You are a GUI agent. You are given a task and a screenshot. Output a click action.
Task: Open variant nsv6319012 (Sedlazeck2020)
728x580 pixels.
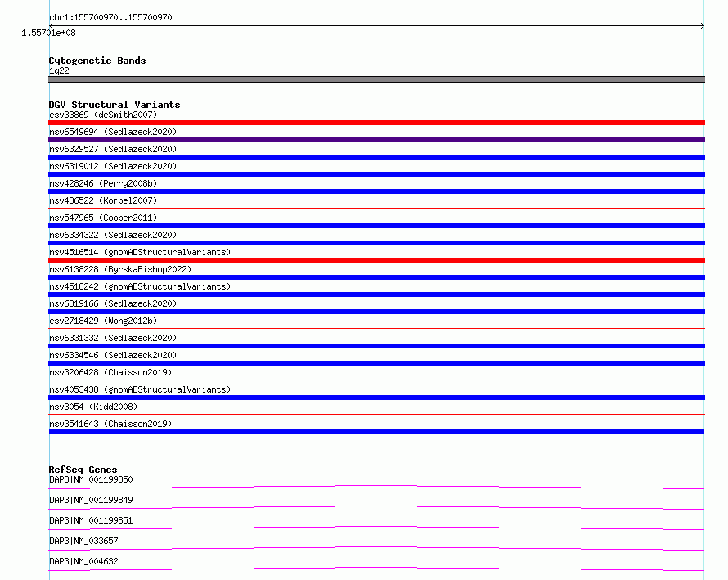coord(113,166)
